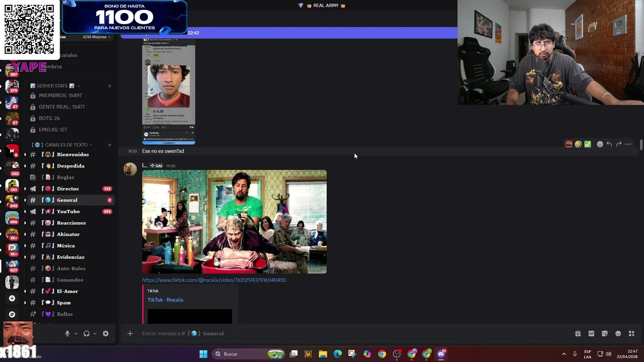This screenshot has width=644, height=362.
Task: Open the Windows Start menu
Action: [x=203, y=354]
